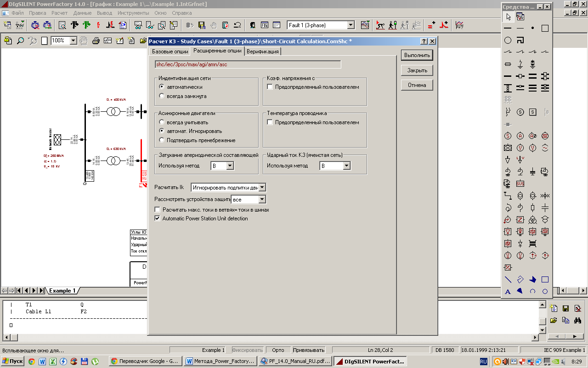Image resolution: width=588 pixels, height=368 pixels.
Task: Switch to 'Верификация' tab
Action: point(263,52)
